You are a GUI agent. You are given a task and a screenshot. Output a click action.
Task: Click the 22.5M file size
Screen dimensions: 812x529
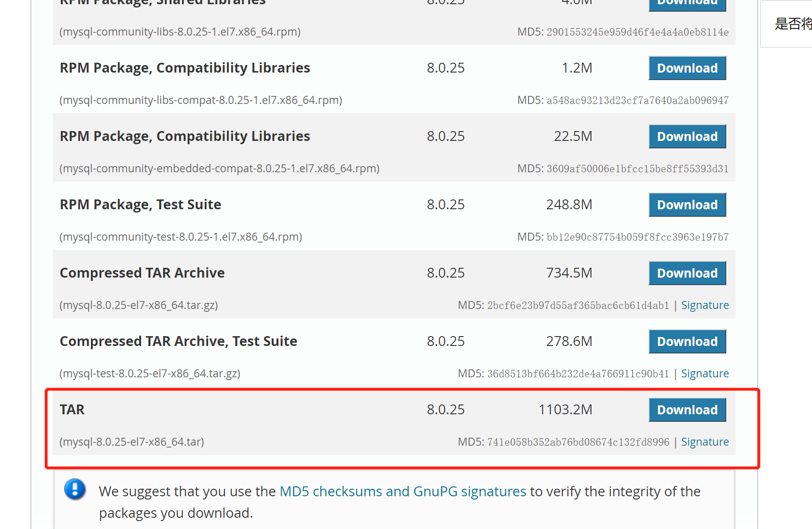573,136
